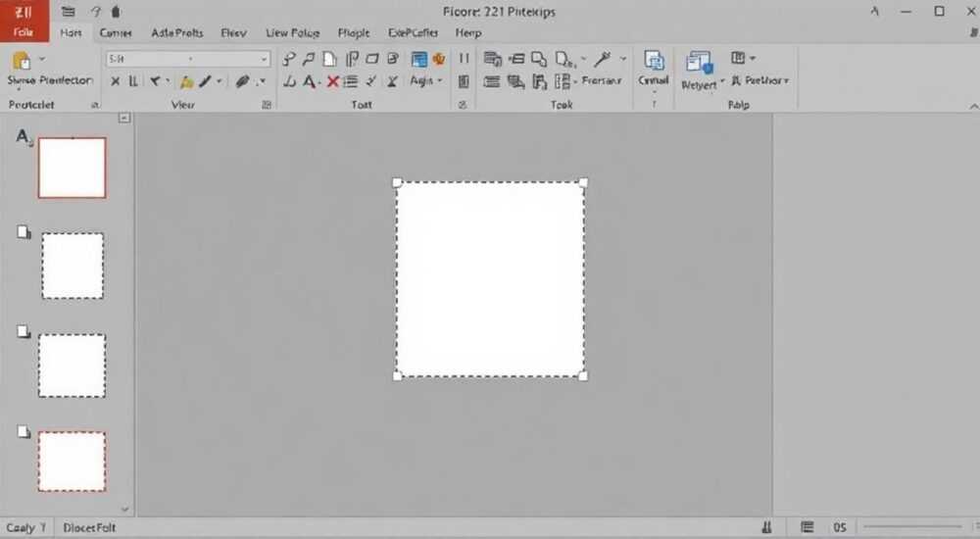Viewport: 980px width, 539px height.
Task: Click the two vertical bars icon
Action: coord(464,58)
